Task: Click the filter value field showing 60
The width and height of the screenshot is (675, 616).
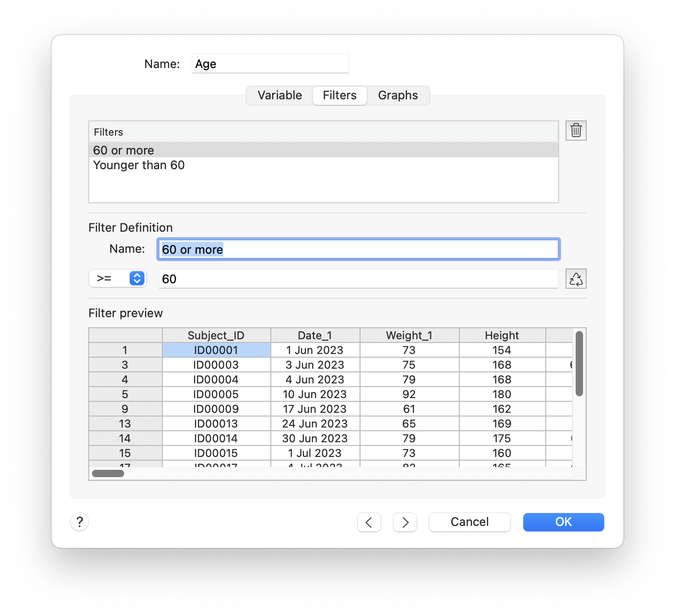Action: [x=358, y=279]
